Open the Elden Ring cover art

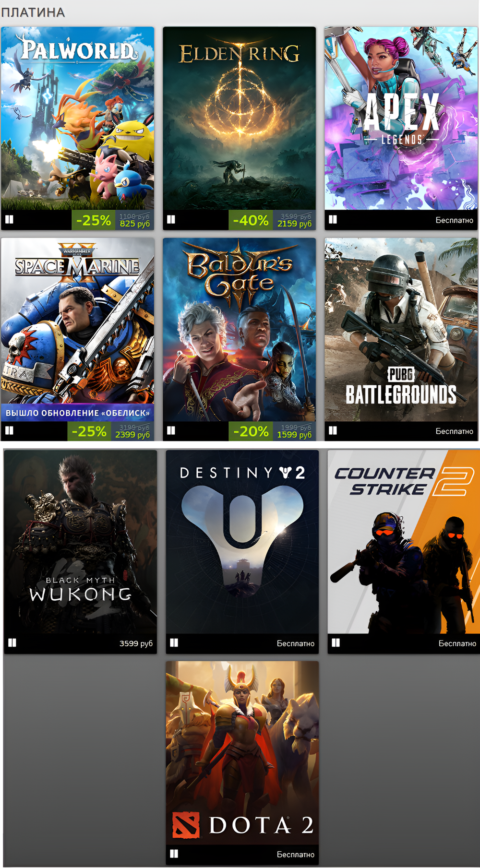pyautogui.click(x=240, y=118)
